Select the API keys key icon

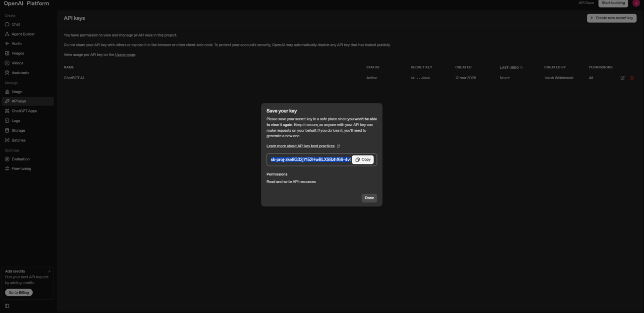tap(7, 101)
